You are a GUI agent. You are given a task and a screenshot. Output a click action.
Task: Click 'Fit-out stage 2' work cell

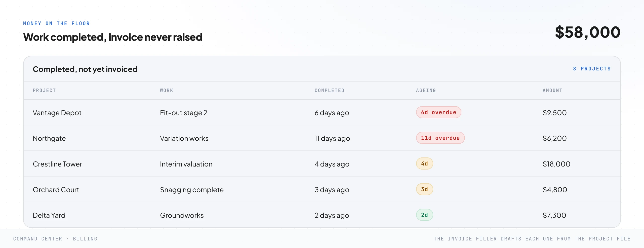184,113
